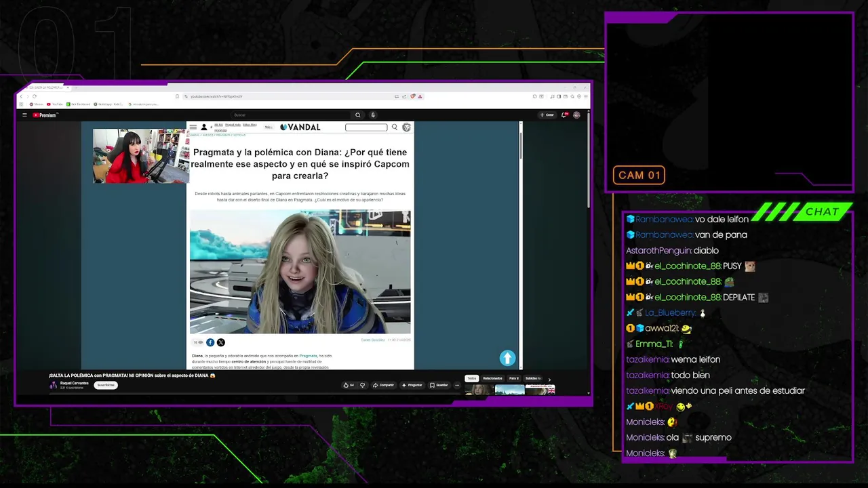Click the blue scroll-to-top arrow button
The height and width of the screenshot is (488, 868).
pyautogui.click(x=507, y=358)
